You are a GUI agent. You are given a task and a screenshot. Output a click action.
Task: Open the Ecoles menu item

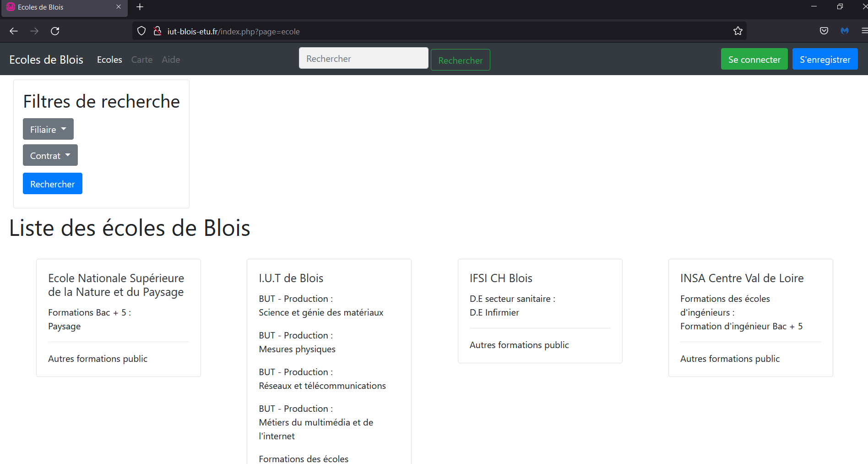click(109, 60)
